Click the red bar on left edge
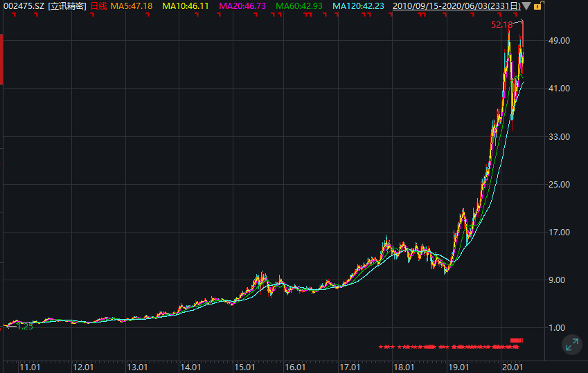588x373 pixels. click(1, 60)
